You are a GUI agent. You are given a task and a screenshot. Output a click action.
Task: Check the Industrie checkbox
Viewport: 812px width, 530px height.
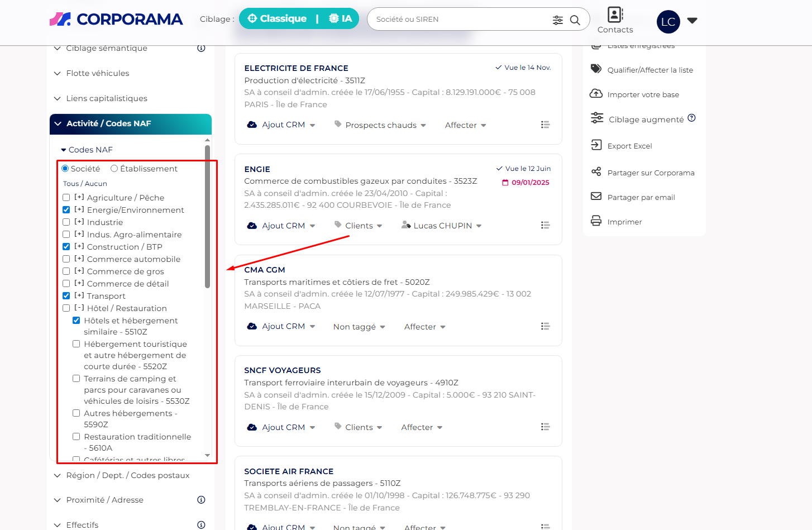pyautogui.click(x=66, y=222)
